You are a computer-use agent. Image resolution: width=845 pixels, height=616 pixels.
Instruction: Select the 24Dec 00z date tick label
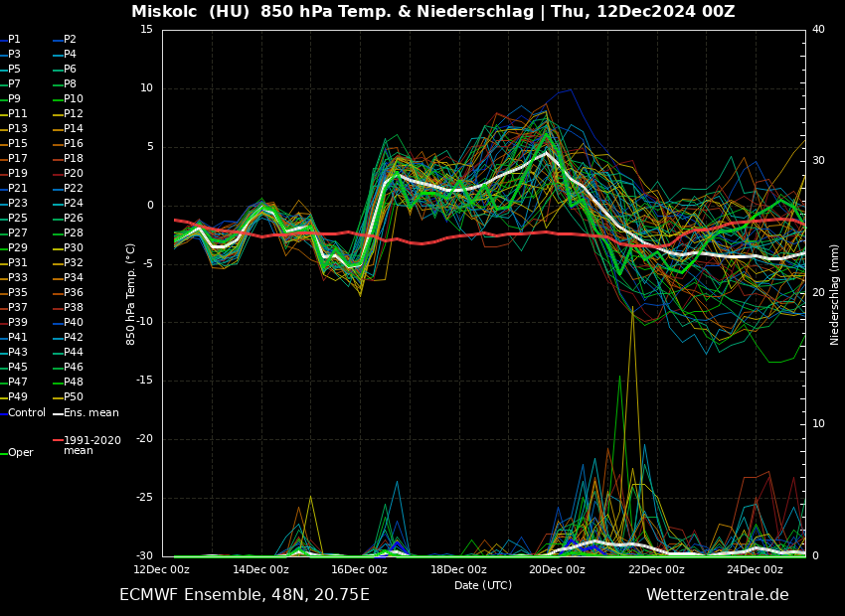[x=755, y=569]
